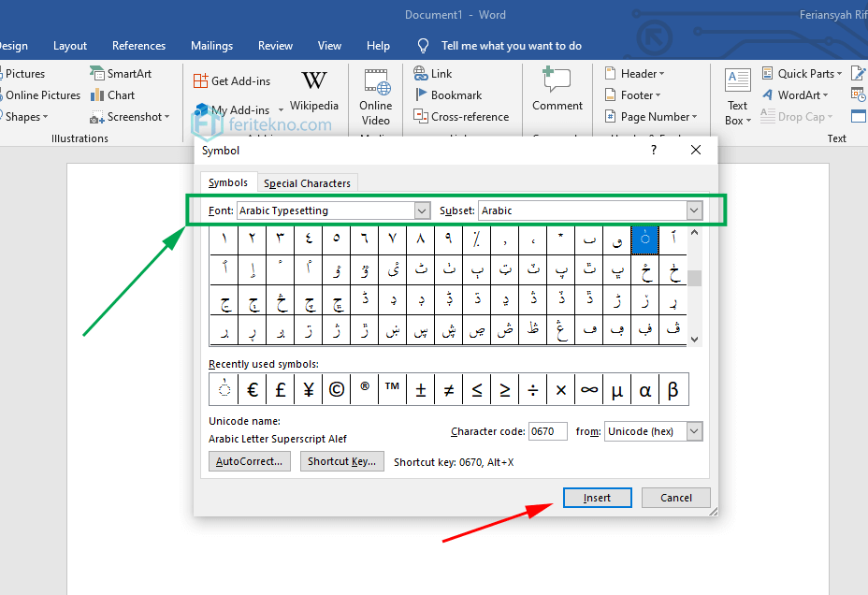Select the Pound sign recent symbol
868x595 pixels.
coord(281,390)
